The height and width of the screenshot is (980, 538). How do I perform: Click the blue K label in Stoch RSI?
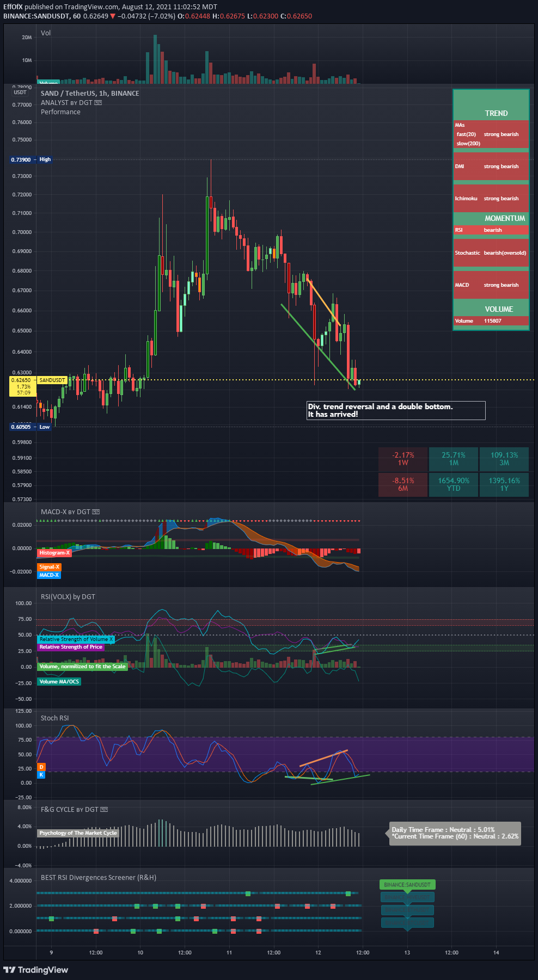(41, 774)
